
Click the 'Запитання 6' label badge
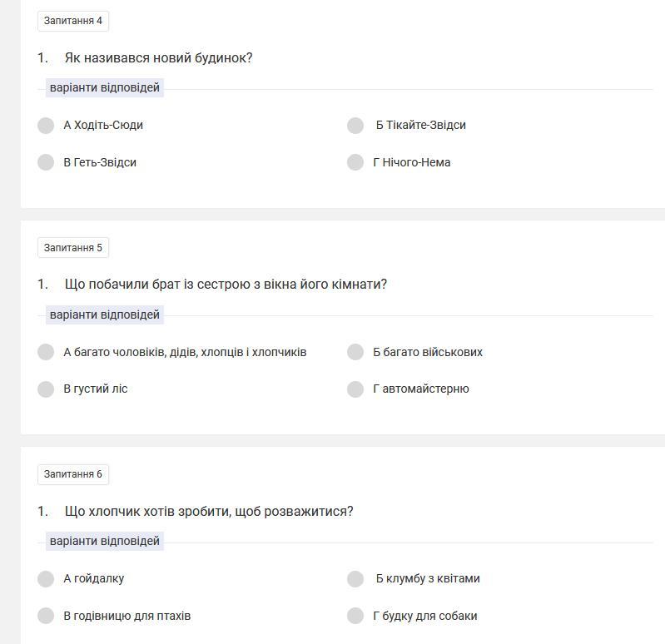[73, 474]
